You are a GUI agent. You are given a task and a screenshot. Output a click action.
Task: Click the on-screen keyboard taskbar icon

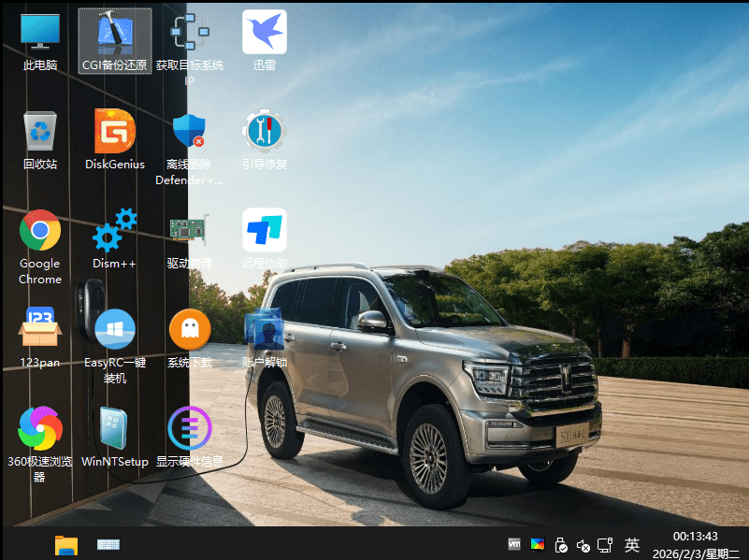108,544
